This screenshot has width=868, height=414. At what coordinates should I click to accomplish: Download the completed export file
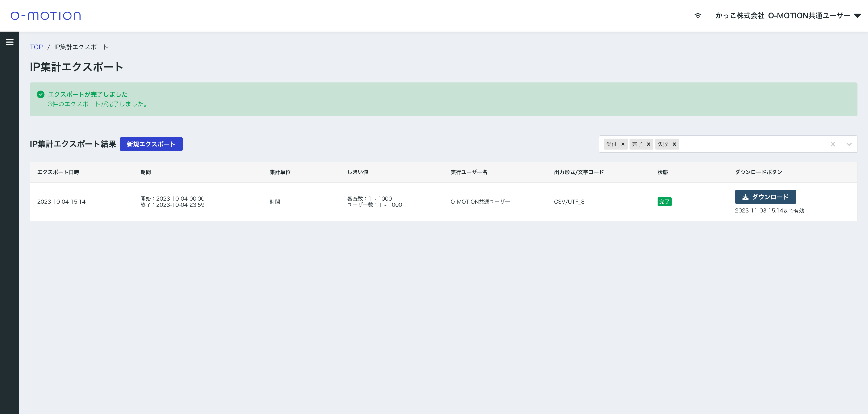pyautogui.click(x=765, y=197)
